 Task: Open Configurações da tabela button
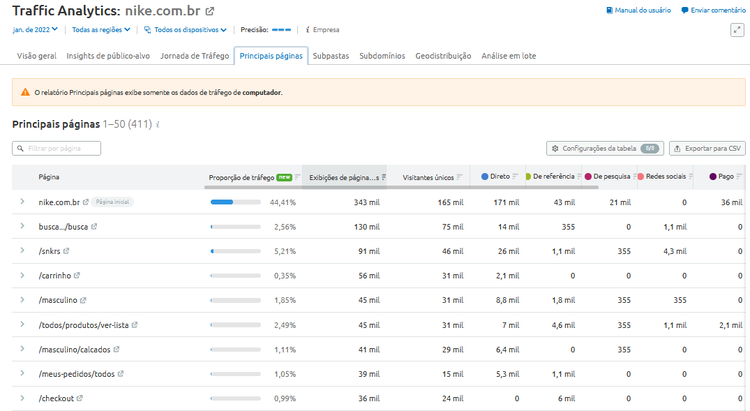(x=605, y=148)
